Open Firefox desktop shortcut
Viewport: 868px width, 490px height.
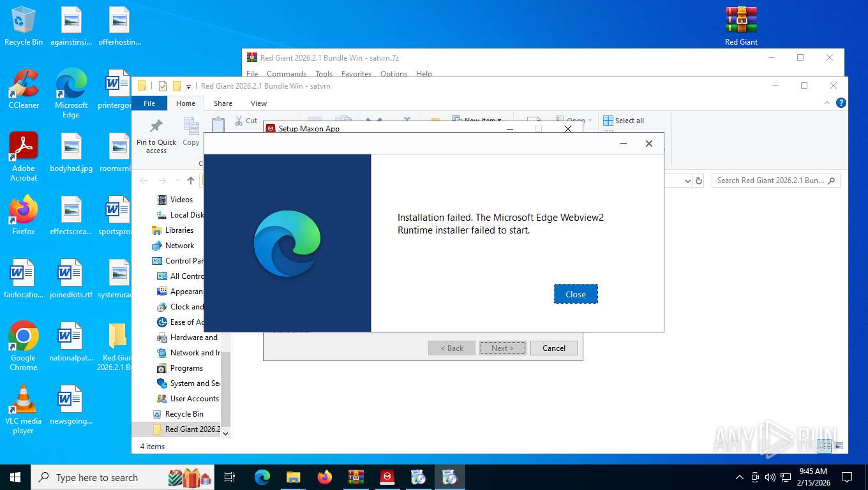click(24, 215)
